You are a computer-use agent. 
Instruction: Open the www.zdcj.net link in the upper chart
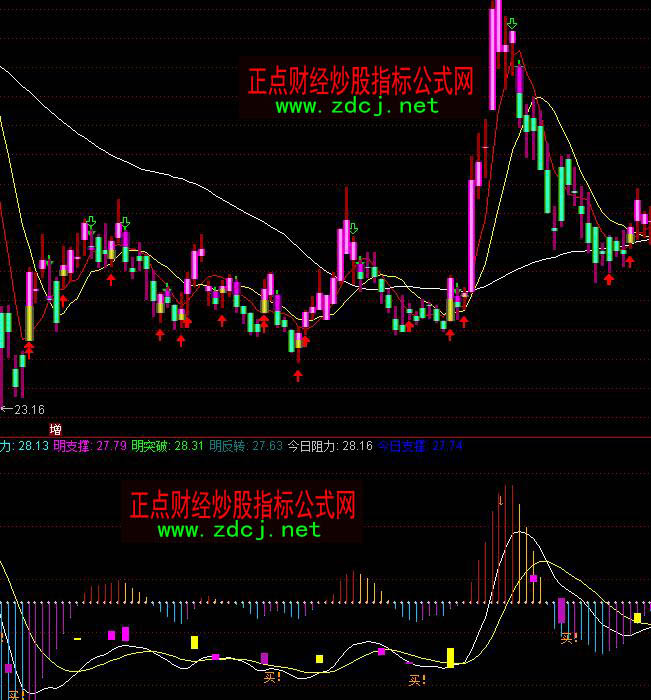click(x=357, y=106)
